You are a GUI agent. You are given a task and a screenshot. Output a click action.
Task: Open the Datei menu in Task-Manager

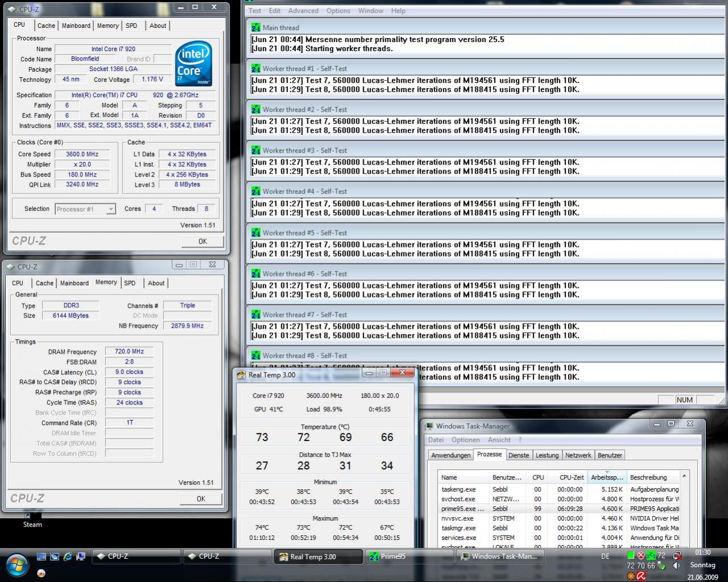pos(436,440)
